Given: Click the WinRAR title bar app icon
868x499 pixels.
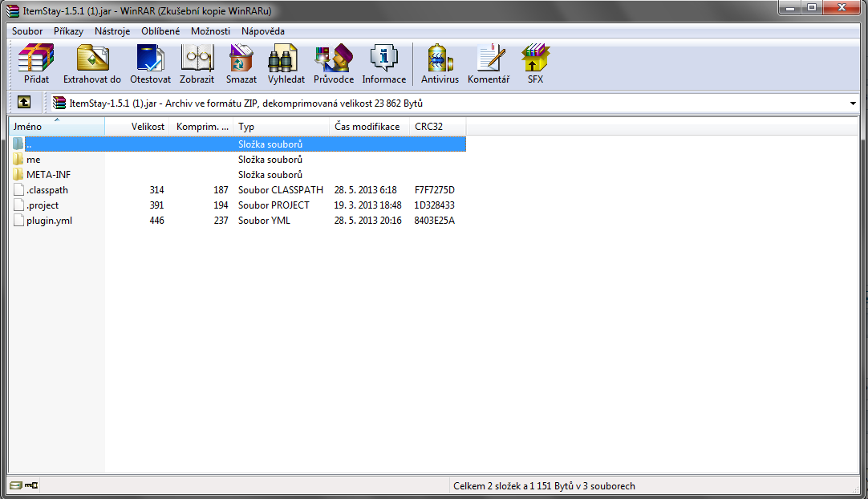Looking at the screenshot, I should 12,10.
